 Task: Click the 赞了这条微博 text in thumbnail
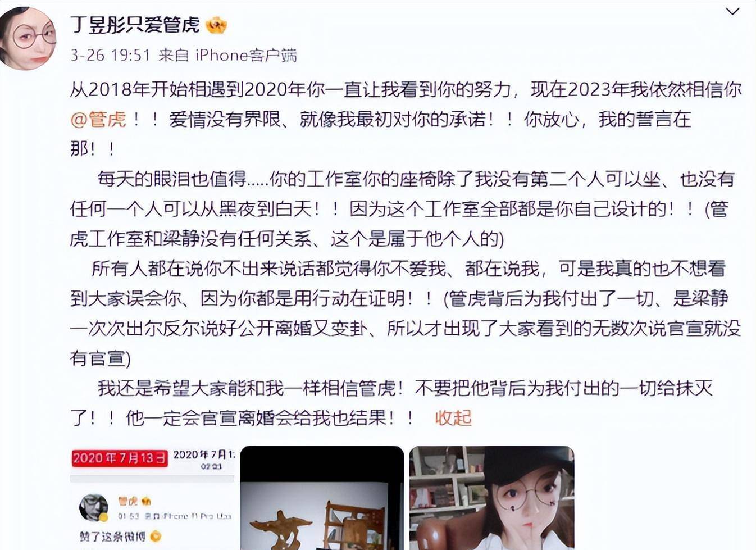112,537
